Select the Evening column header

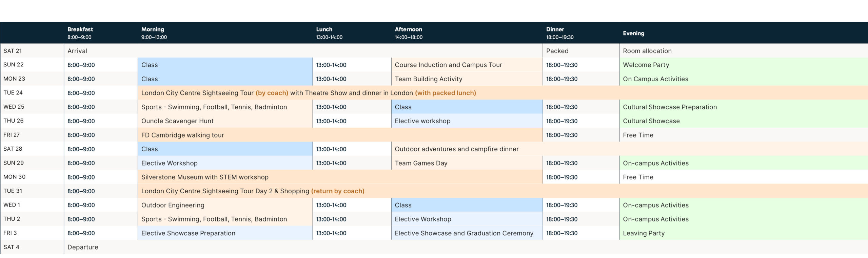[x=633, y=33]
